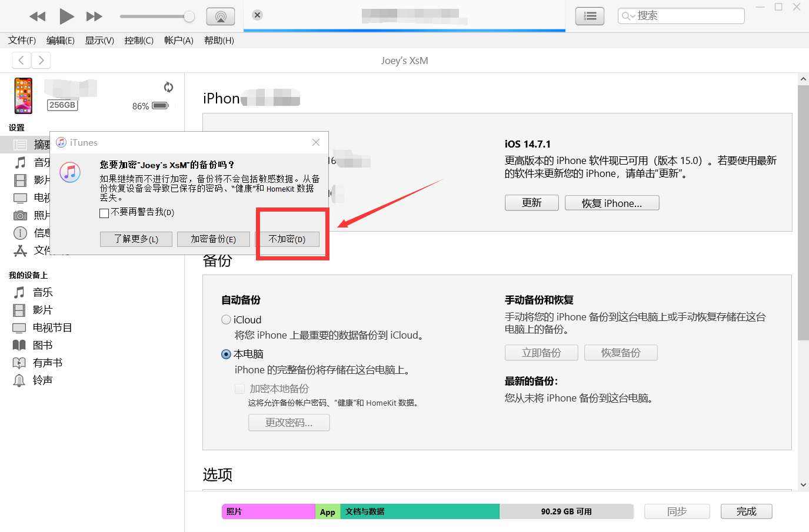Go back with the left chevron

(21, 60)
